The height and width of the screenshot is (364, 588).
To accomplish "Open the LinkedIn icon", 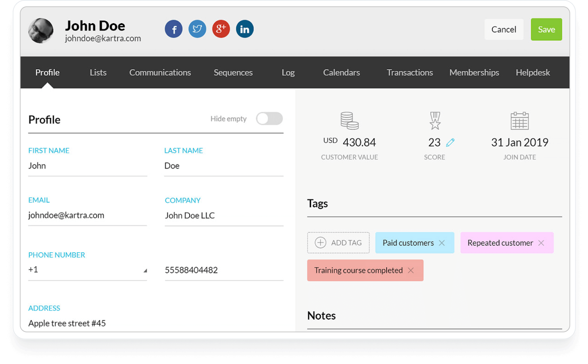I will (x=244, y=29).
